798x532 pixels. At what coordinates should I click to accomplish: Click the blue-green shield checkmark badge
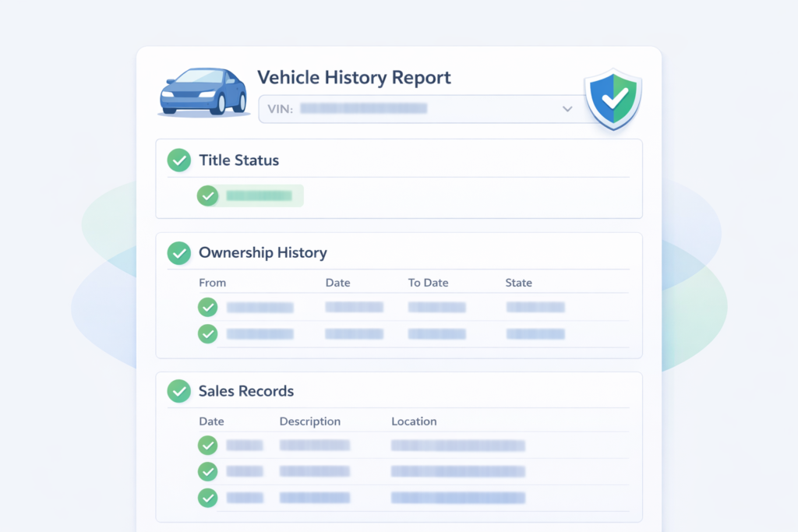coord(613,98)
